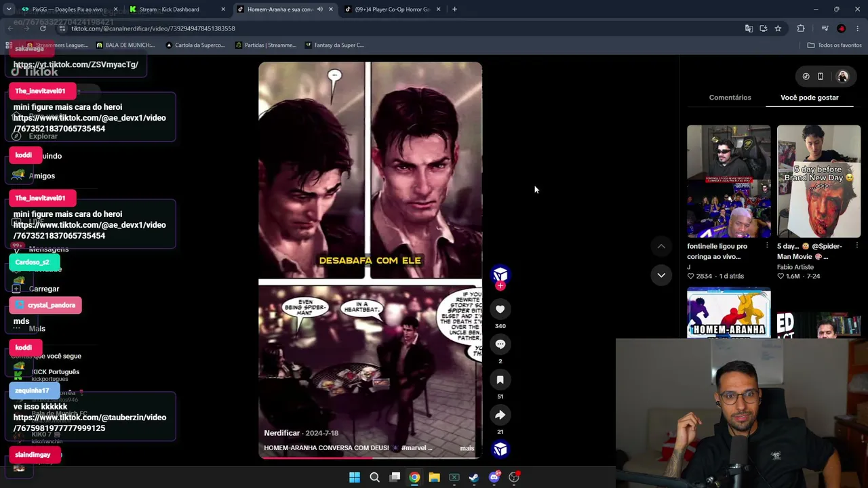Go to the previous video with up chevron
This screenshot has width=868, height=488.
661,246
